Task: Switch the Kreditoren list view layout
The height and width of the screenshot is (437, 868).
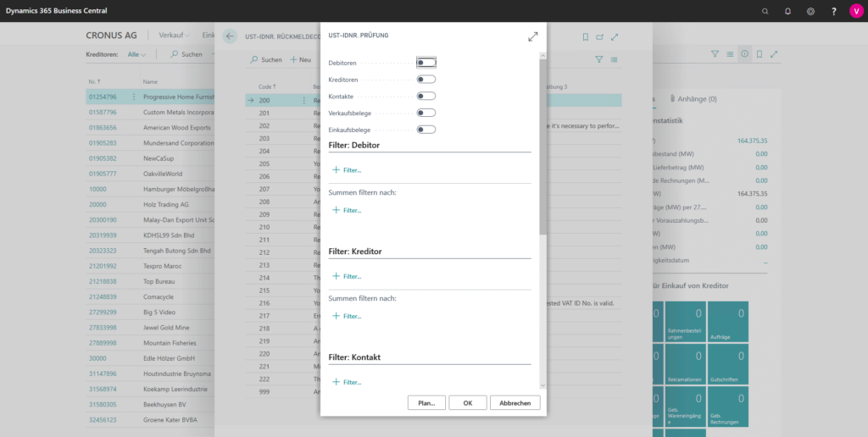Action: (730, 53)
